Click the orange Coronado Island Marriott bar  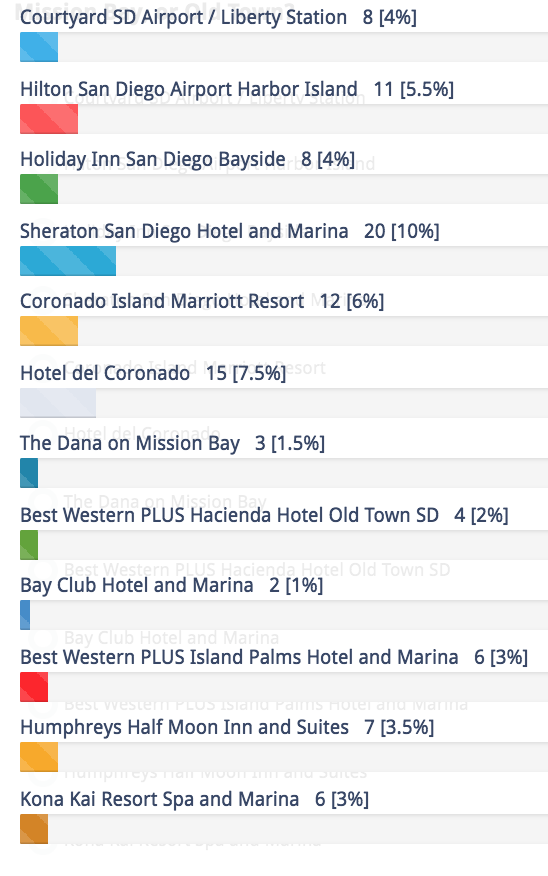pyautogui.click(x=49, y=331)
